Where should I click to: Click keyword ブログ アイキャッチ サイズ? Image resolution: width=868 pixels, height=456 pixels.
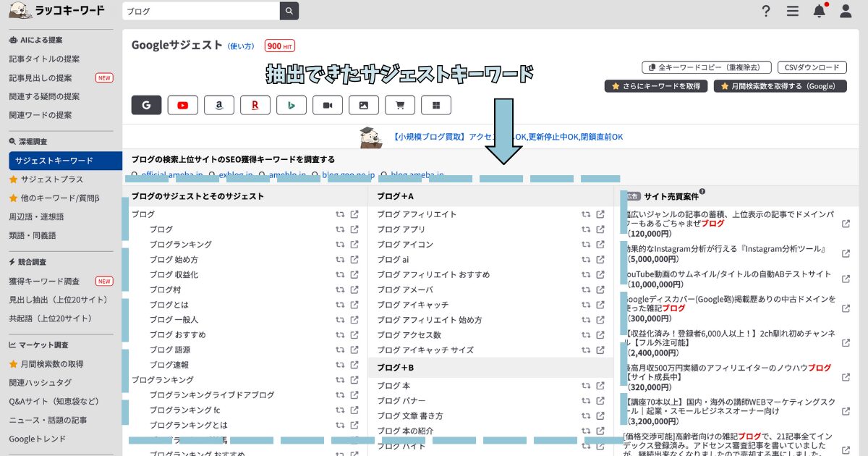click(425, 350)
